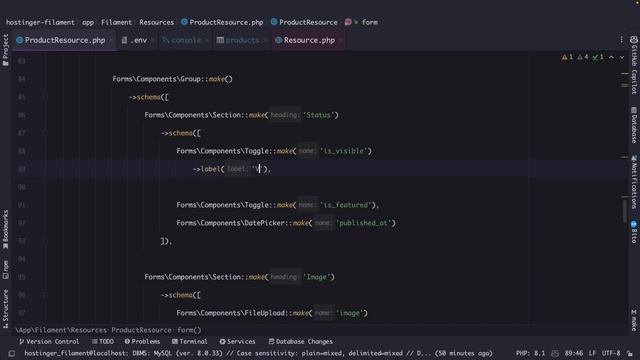Image resolution: width=640 pixels, height=360 pixels.
Task: Click the weak warning count of 4
Action: point(582,57)
